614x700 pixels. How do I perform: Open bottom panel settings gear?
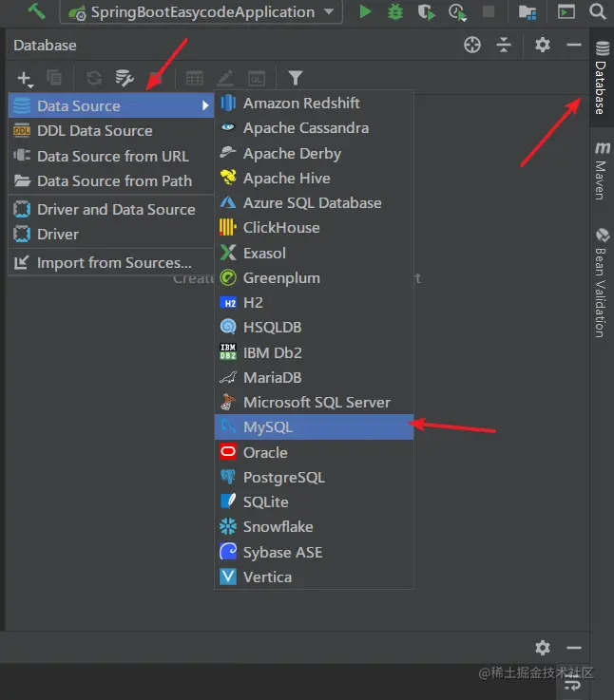point(542,648)
